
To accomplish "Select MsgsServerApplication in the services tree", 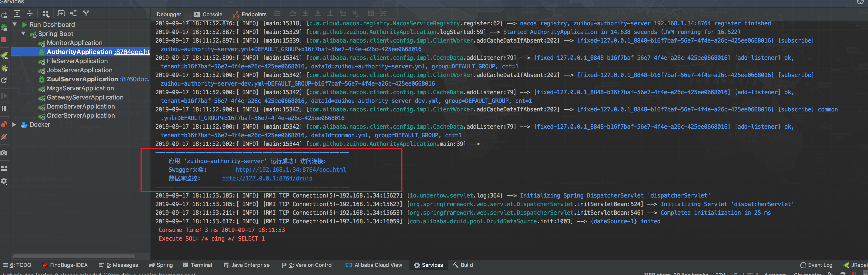I will click(80, 88).
